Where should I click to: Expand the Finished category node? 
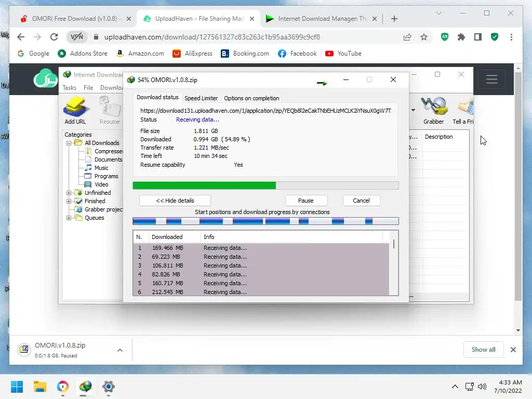pyautogui.click(x=69, y=201)
